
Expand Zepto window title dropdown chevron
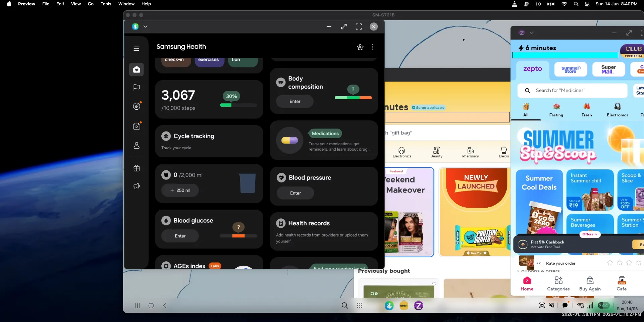532,33
